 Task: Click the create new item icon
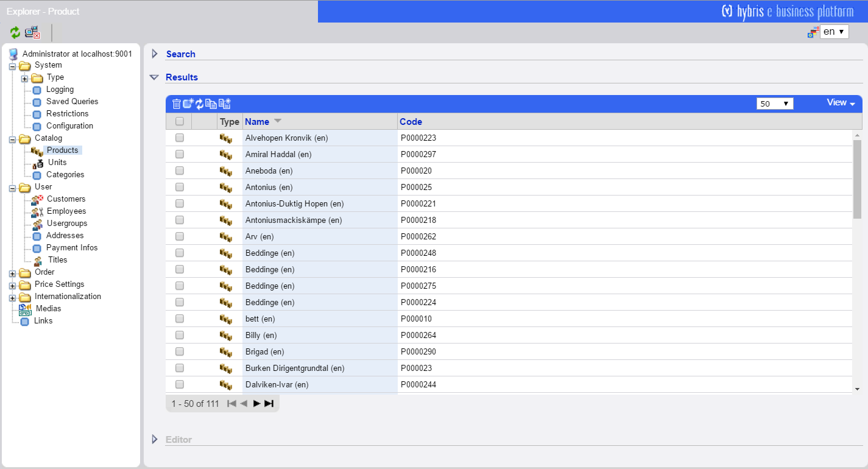[188, 104]
